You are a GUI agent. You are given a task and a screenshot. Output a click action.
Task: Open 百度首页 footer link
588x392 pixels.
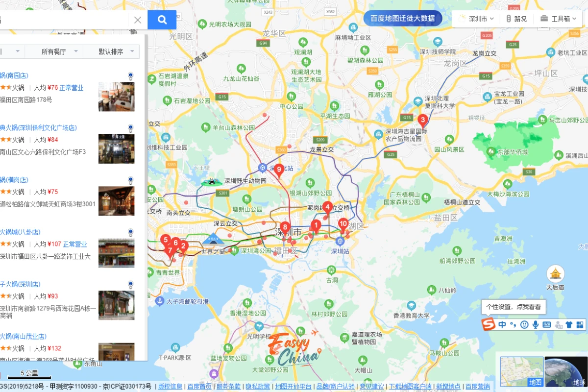click(x=199, y=387)
